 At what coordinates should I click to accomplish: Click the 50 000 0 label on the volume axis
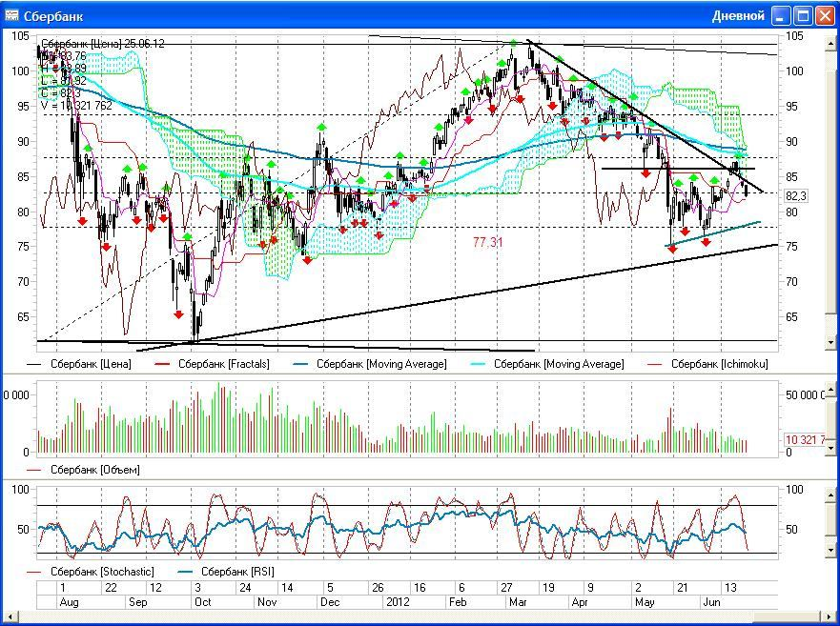coord(807,395)
